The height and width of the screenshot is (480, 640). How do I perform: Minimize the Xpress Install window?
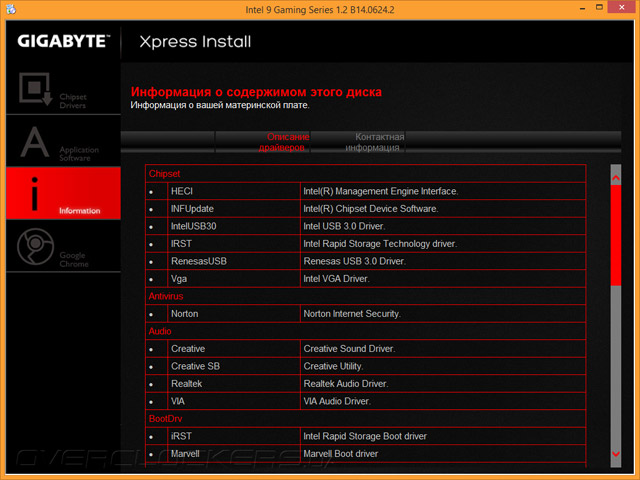tap(582, 8)
